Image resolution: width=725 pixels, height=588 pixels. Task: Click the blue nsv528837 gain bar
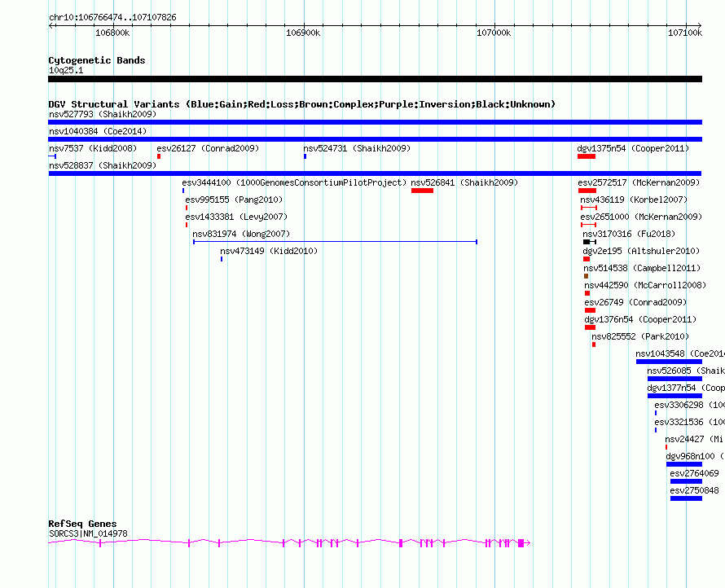coord(375,173)
